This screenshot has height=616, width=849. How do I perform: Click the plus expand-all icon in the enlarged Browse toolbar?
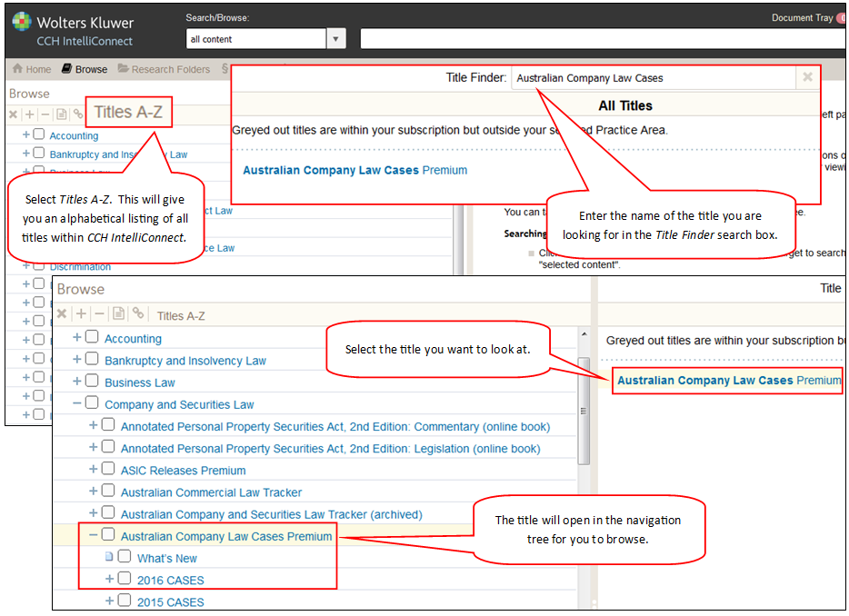click(81, 314)
